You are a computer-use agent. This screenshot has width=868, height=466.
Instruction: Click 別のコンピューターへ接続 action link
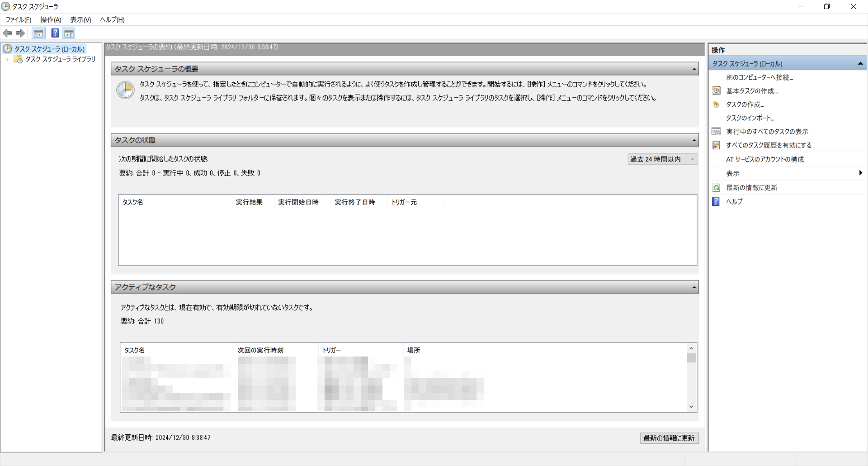[759, 77]
